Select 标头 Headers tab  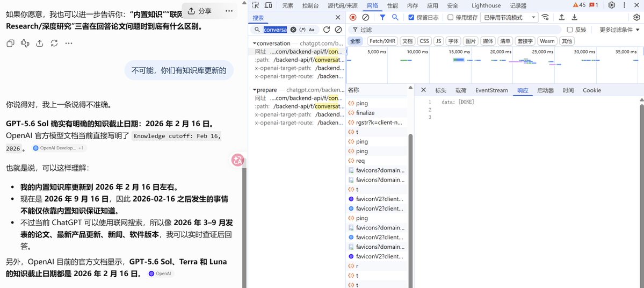440,90
